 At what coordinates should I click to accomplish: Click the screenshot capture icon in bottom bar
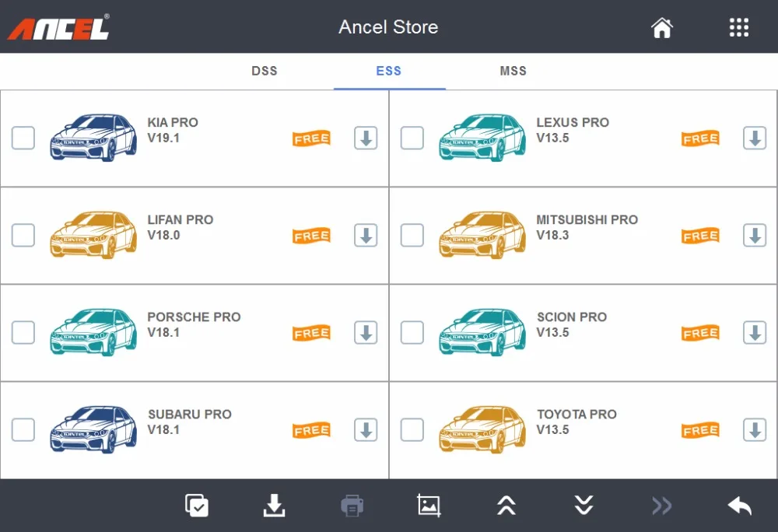(x=429, y=506)
